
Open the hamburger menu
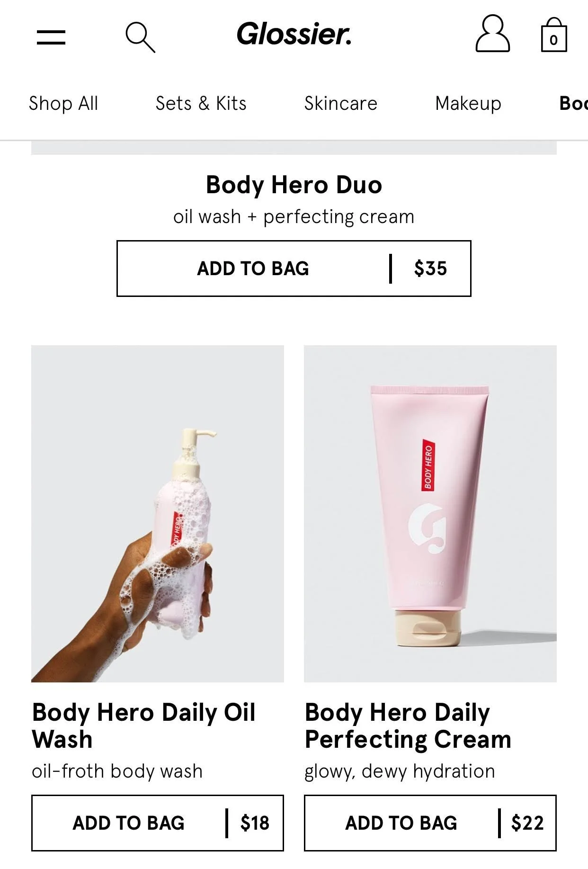51,37
